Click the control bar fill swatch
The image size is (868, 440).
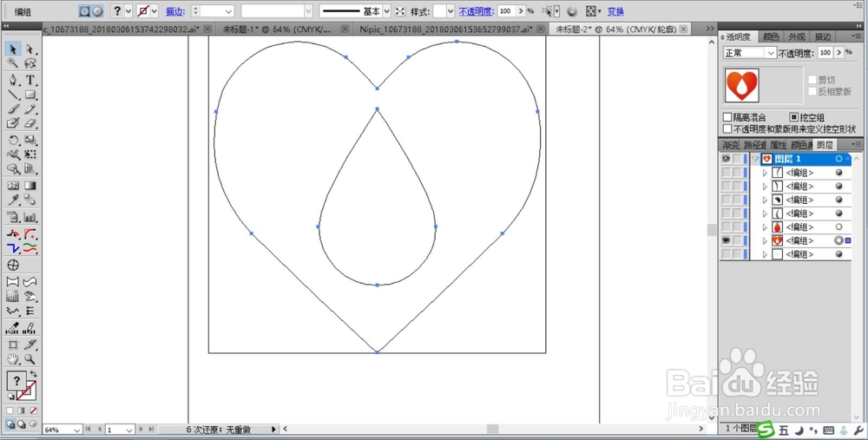point(117,11)
